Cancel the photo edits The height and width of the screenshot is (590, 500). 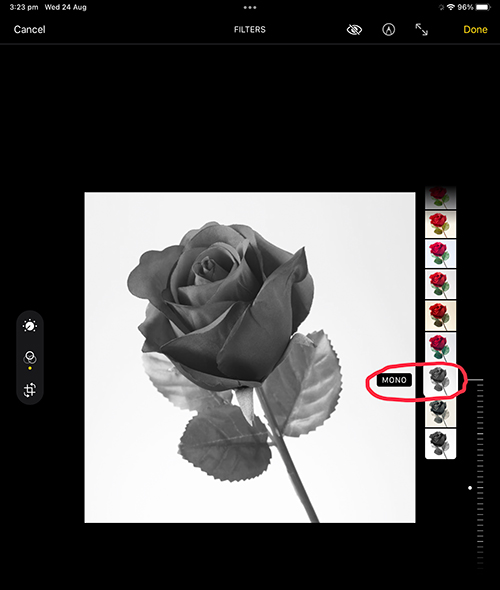(x=29, y=29)
